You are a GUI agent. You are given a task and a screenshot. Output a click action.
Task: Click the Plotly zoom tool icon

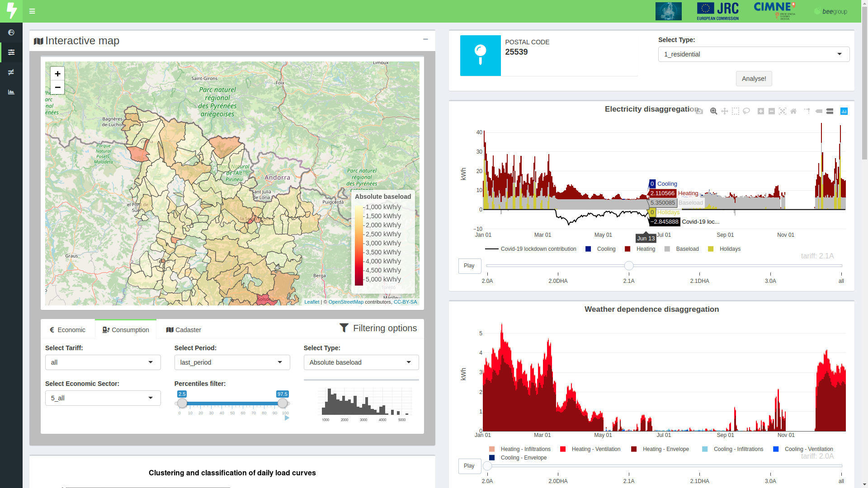713,111
